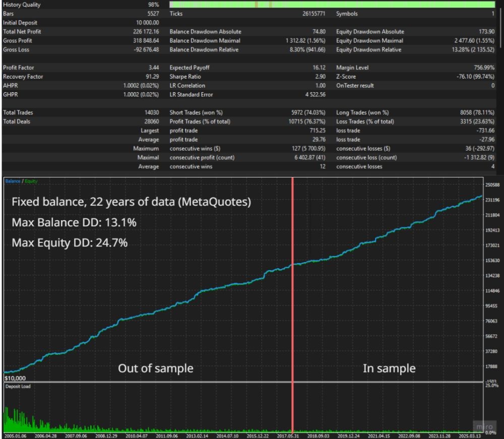Click the "Balance Drawdown Maximal" label
The height and width of the screenshot is (439, 504).
[205, 40]
